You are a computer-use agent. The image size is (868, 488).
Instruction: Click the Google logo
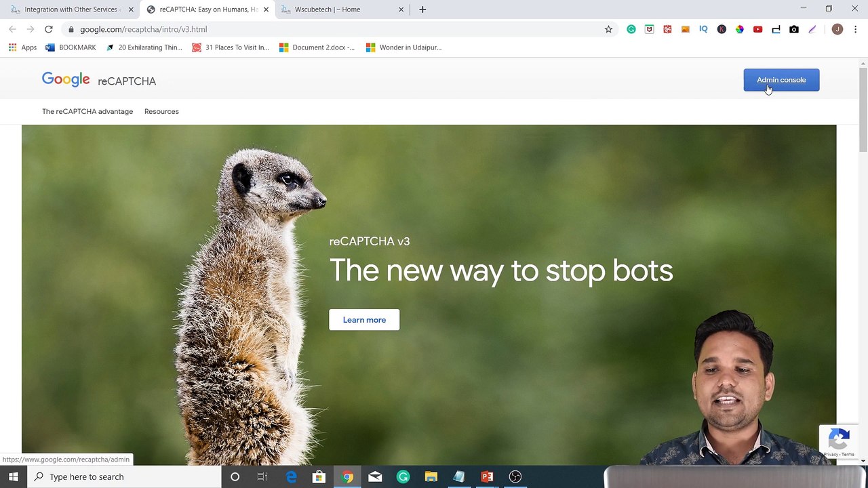pos(66,80)
